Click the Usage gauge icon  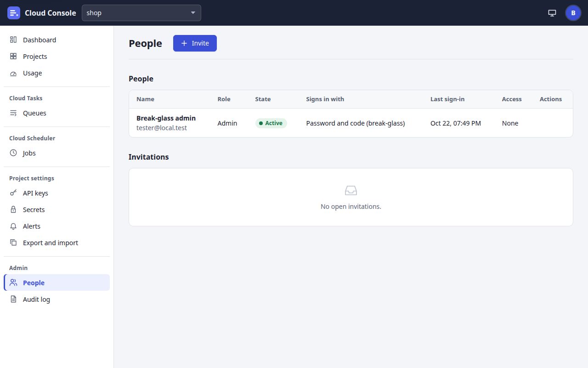point(13,73)
